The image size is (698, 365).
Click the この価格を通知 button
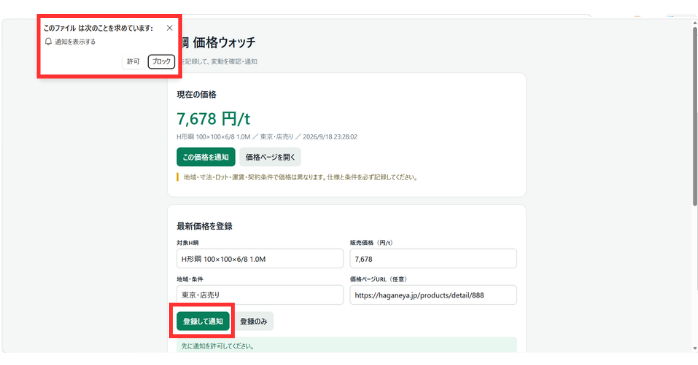click(x=206, y=157)
